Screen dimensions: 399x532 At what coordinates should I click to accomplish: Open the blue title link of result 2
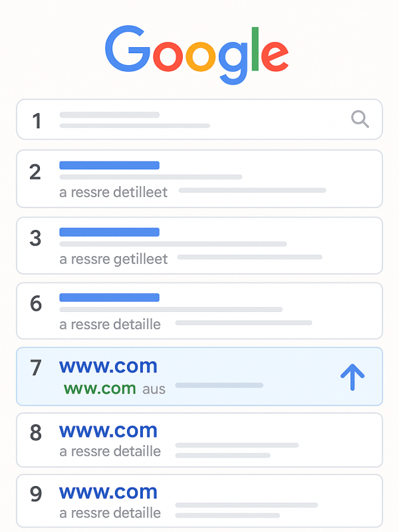tap(109, 165)
